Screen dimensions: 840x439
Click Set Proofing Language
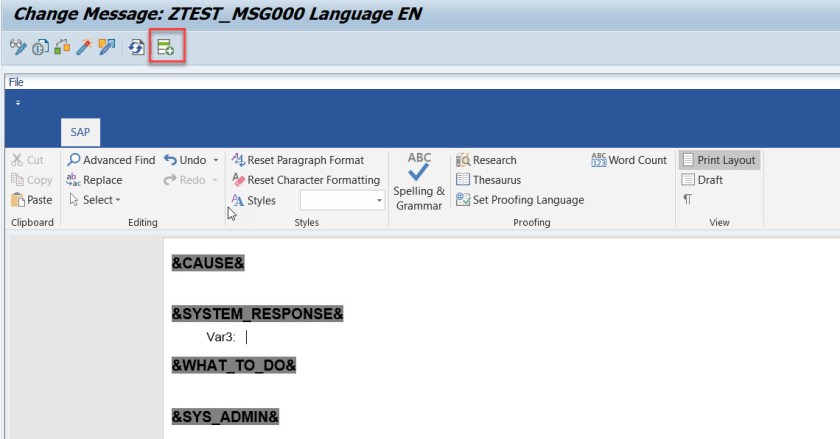pos(520,200)
